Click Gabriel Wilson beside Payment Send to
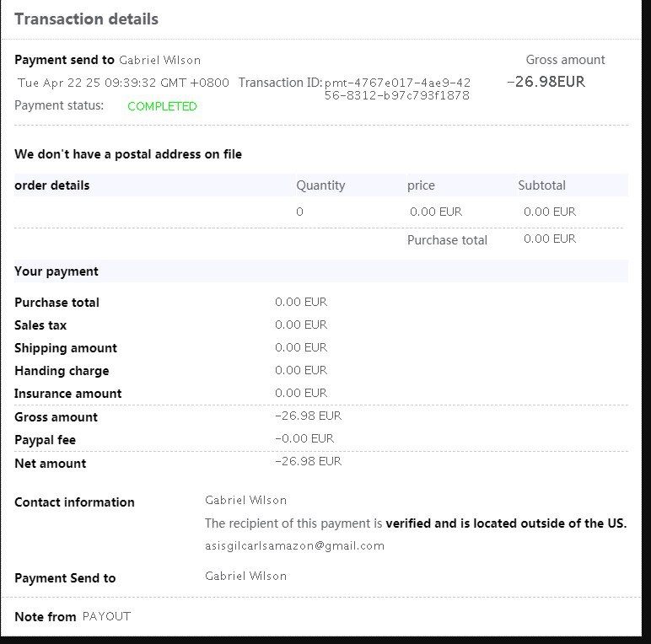 coord(245,577)
